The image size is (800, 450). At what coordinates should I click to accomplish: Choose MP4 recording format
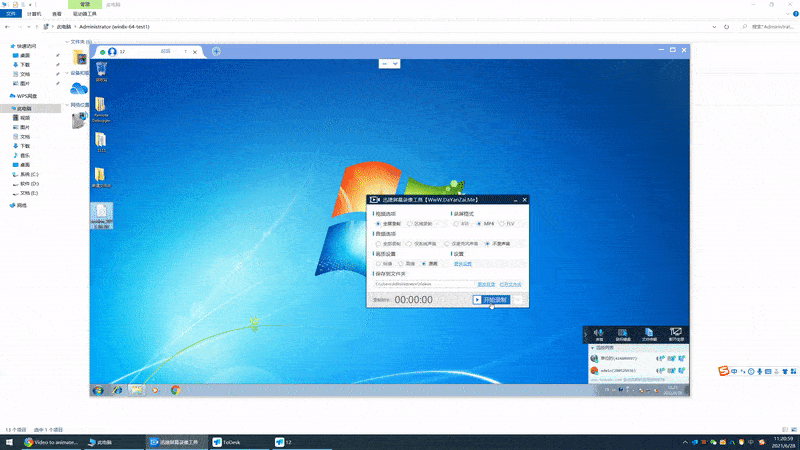(479, 224)
